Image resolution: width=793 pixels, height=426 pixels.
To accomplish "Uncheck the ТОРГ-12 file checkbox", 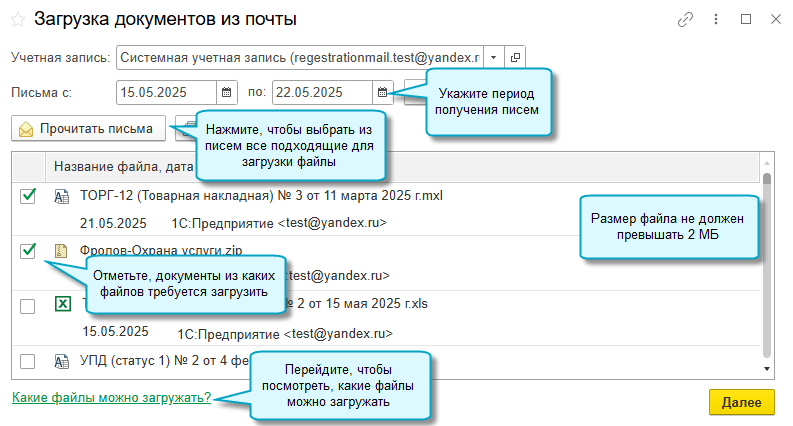I will 28,197.
